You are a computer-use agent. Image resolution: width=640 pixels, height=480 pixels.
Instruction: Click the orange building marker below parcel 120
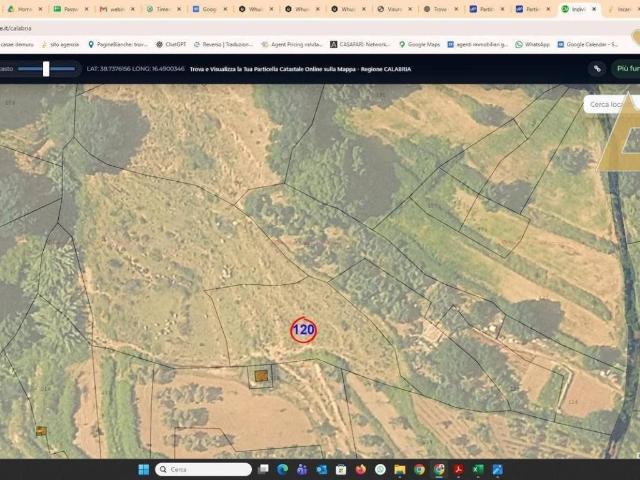coord(261,376)
